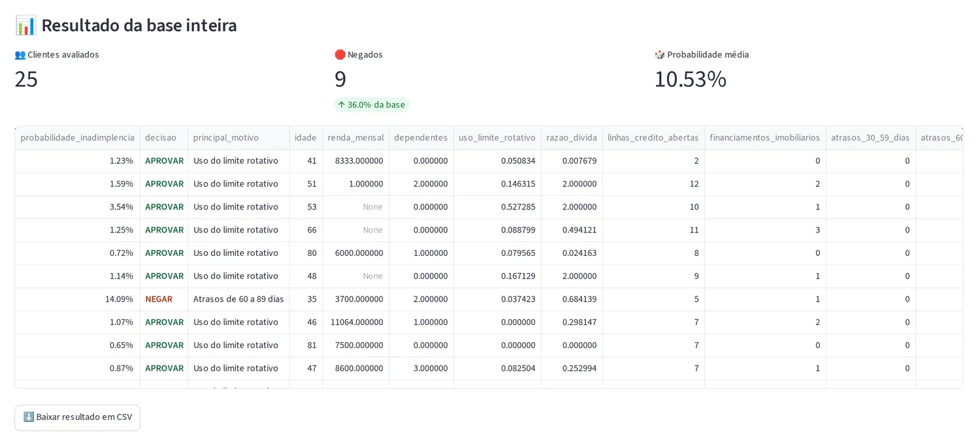Click the linhas_credito_abertas column header
Image resolution: width=980 pixels, height=438 pixels.
[653, 138]
